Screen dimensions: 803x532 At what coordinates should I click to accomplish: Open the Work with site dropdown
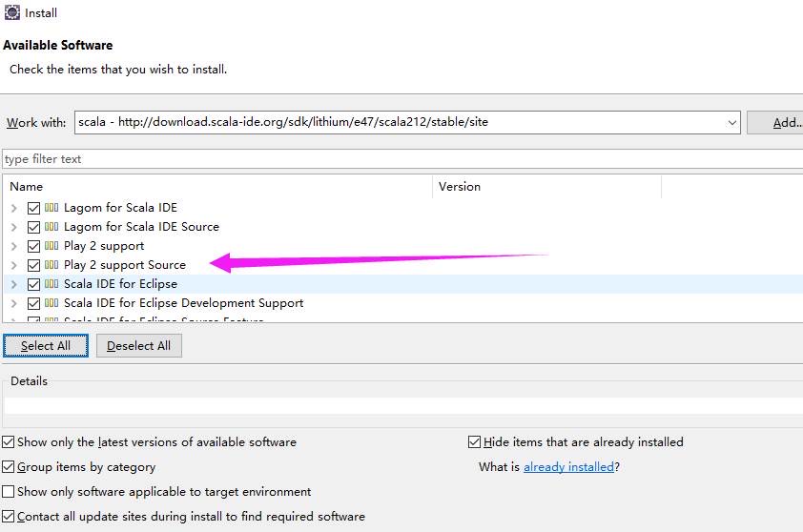coord(731,123)
